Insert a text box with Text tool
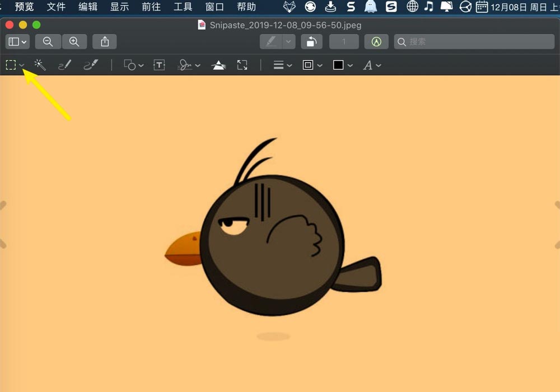Image resolution: width=560 pixels, height=392 pixels. [159, 65]
